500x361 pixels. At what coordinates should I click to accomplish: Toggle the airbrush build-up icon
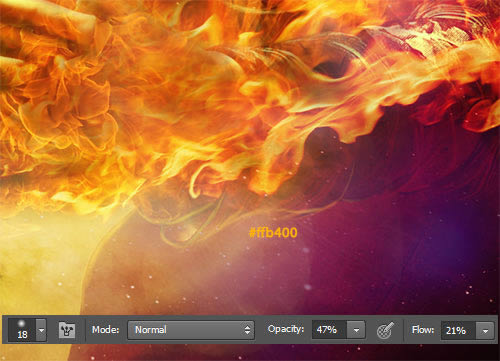[385, 330]
